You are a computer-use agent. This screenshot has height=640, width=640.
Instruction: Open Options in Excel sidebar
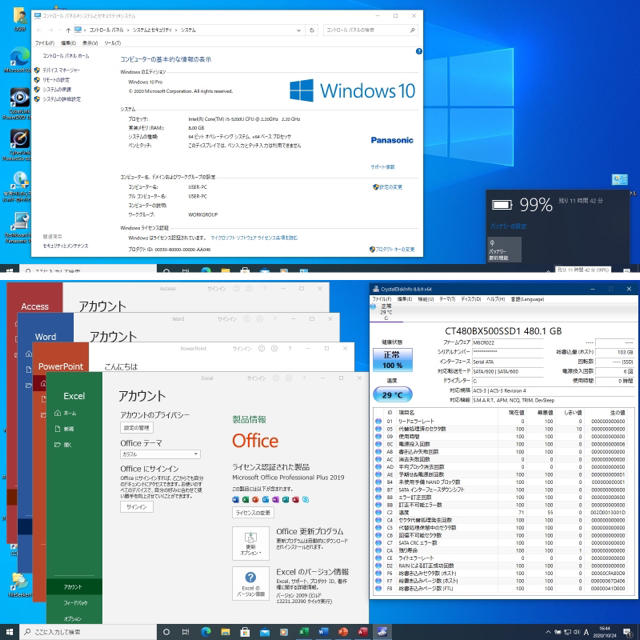pyautogui.click(x=74, y=619)
